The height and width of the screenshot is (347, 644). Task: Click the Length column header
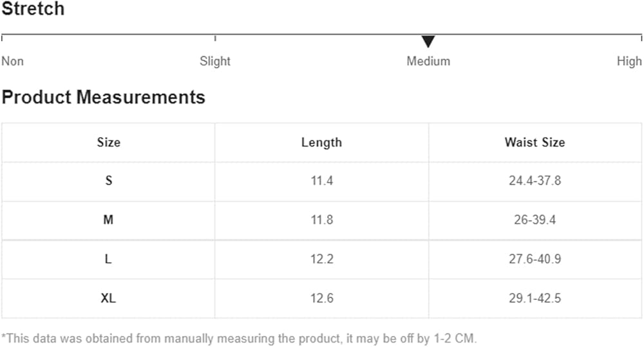click(x=321, y=142)
